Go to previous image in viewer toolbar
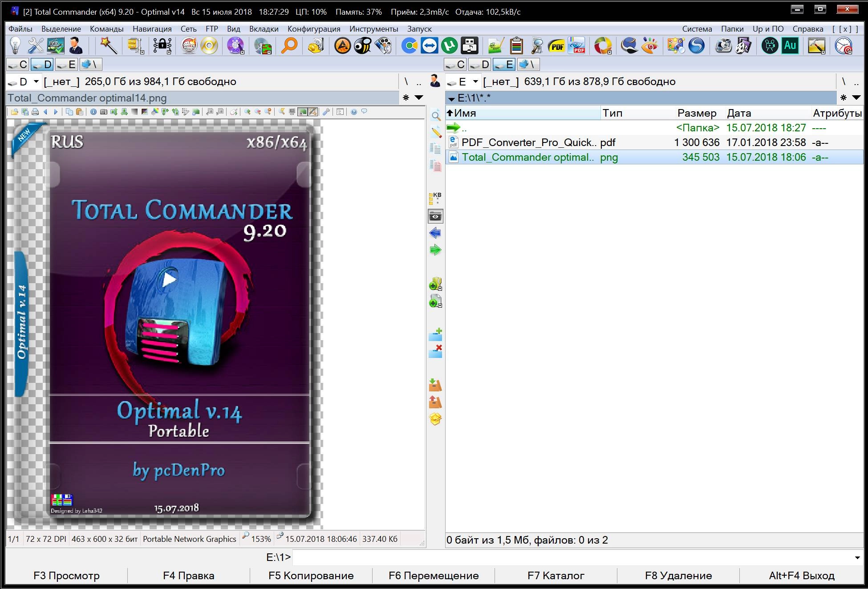 tap(45, 112)
